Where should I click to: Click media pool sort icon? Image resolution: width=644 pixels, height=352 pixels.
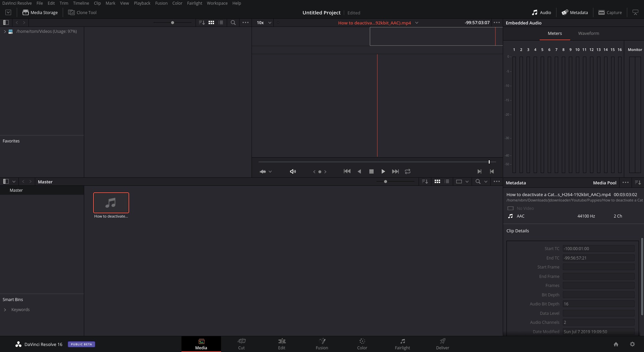[x=425, y=181]
